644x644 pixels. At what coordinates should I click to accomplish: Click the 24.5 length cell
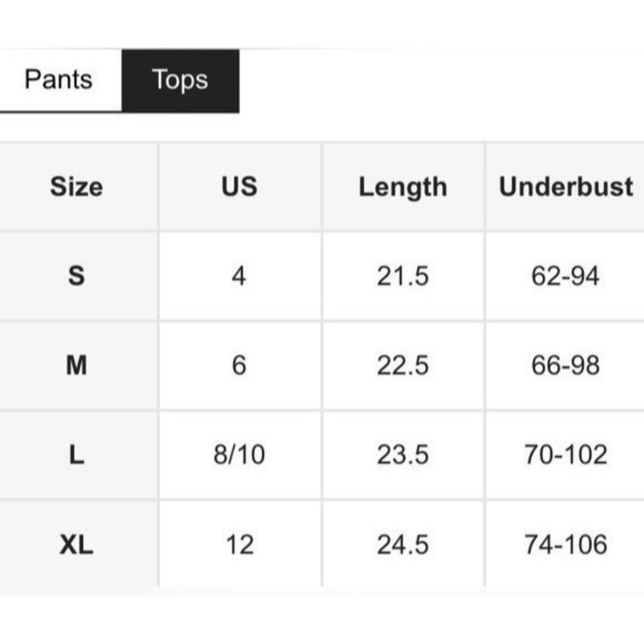403,545
